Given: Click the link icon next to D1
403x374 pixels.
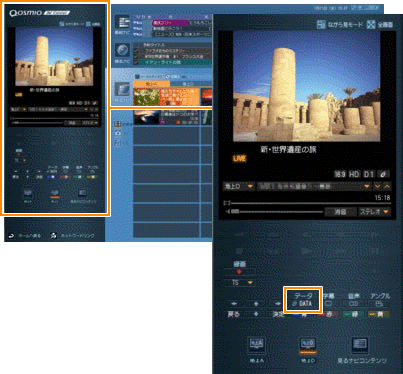Looking at the screenshot, I should [x=383, y=174].
